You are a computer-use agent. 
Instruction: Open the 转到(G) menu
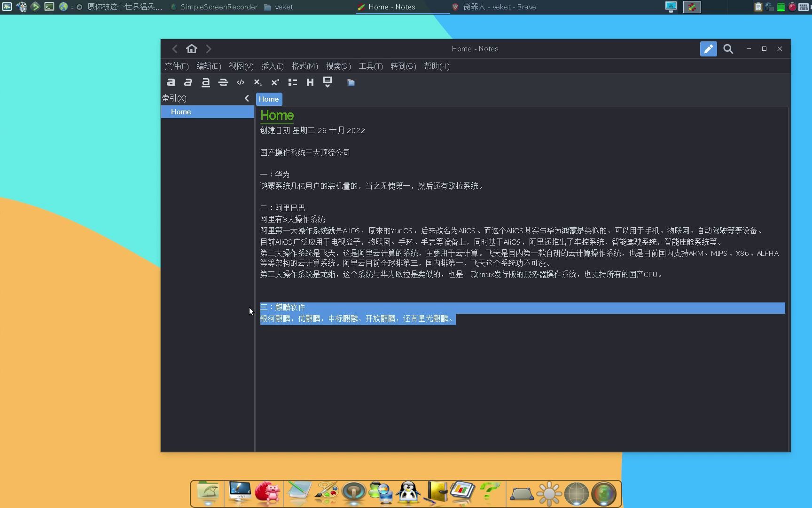(x=403, y=66)
